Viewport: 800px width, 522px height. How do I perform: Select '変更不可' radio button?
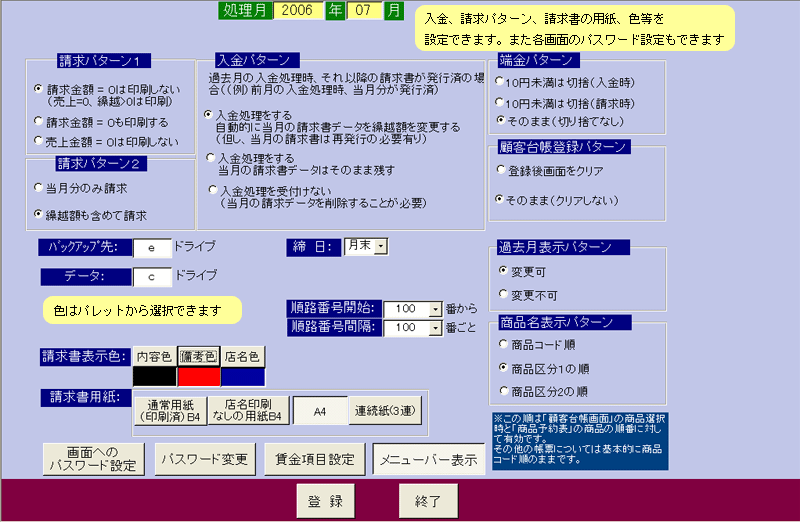(503, 294)
